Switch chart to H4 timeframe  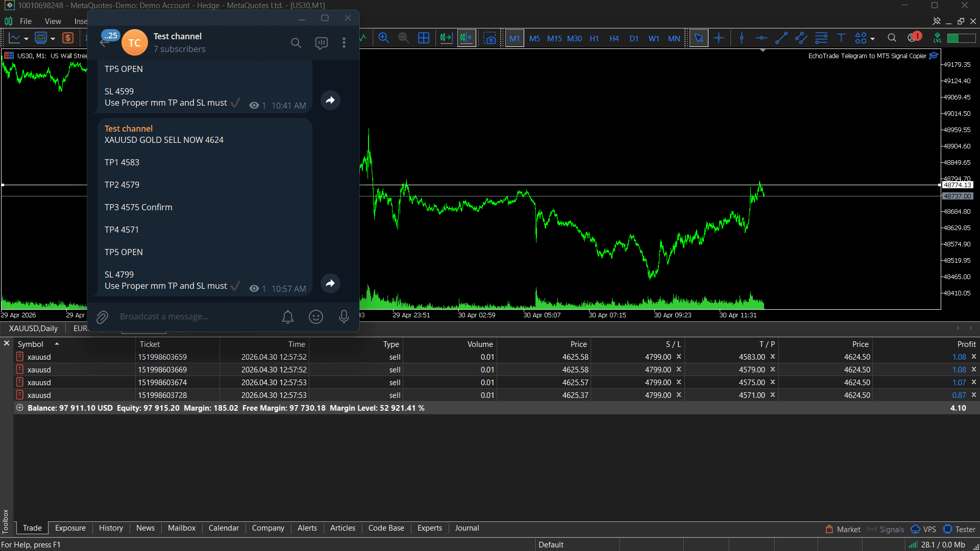click(x=614, y=39)
